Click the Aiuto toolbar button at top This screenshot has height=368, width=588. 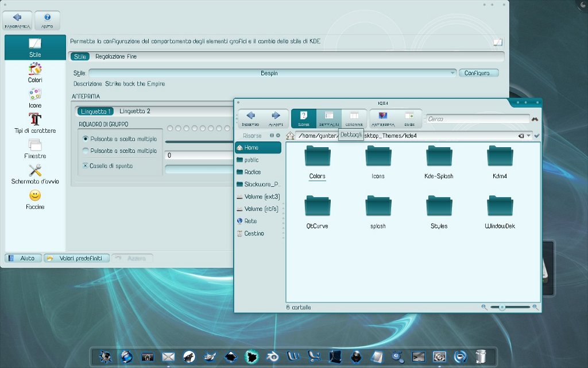[x=47, y=21]
